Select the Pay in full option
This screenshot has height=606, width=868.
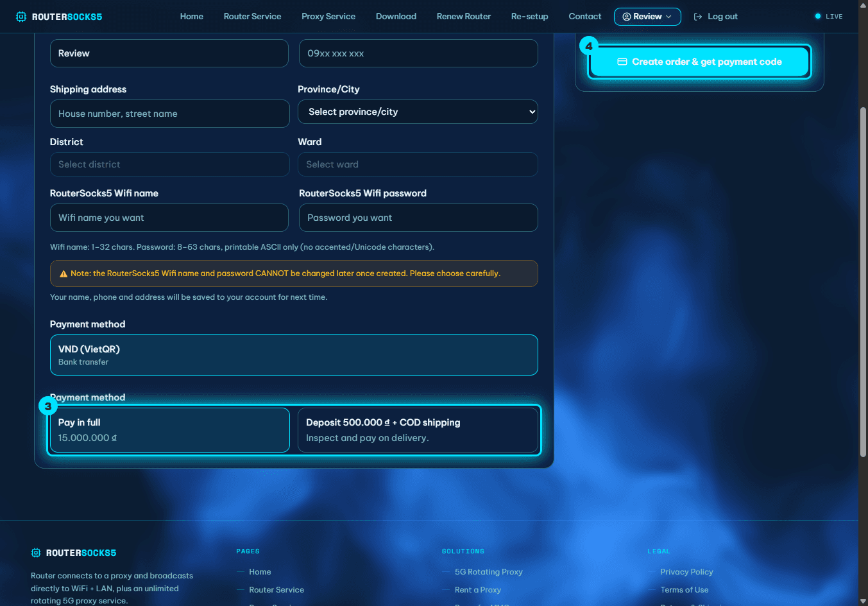point(170,430)
